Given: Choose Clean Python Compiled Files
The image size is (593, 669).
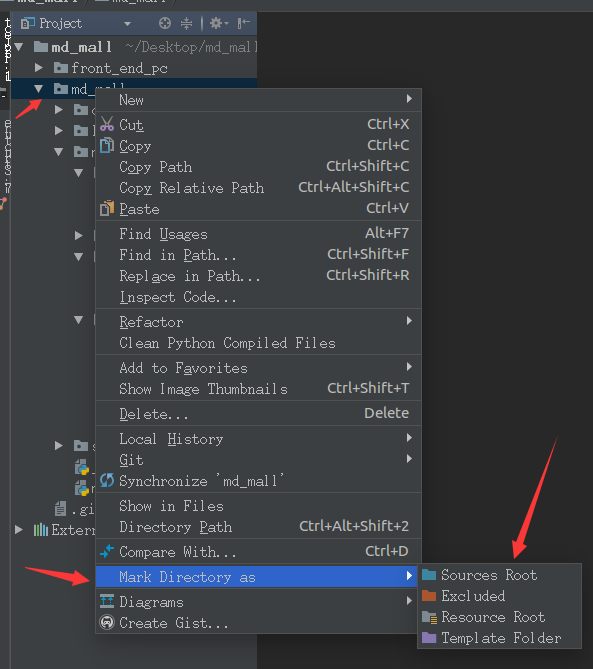Looking at the screenshot, I should tap(259, 343).
